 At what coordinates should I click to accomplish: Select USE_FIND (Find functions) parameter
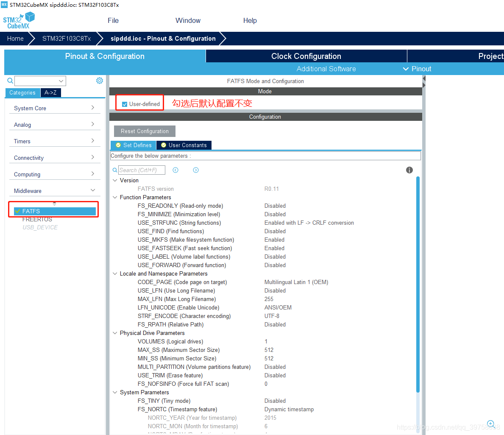171,231
